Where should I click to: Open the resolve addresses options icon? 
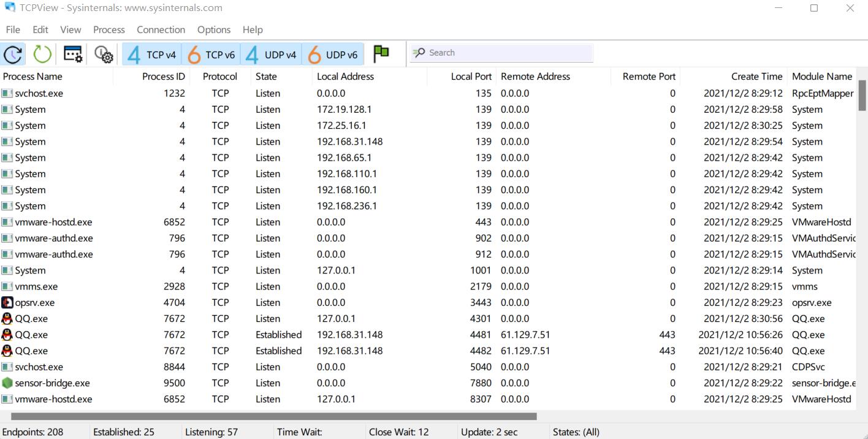(x=73, y=54)
